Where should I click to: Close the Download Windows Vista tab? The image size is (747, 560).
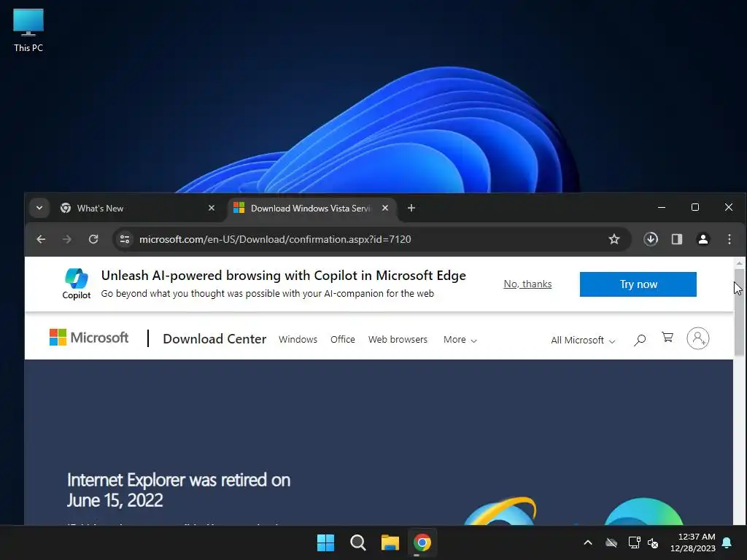[x=385, y=208]
